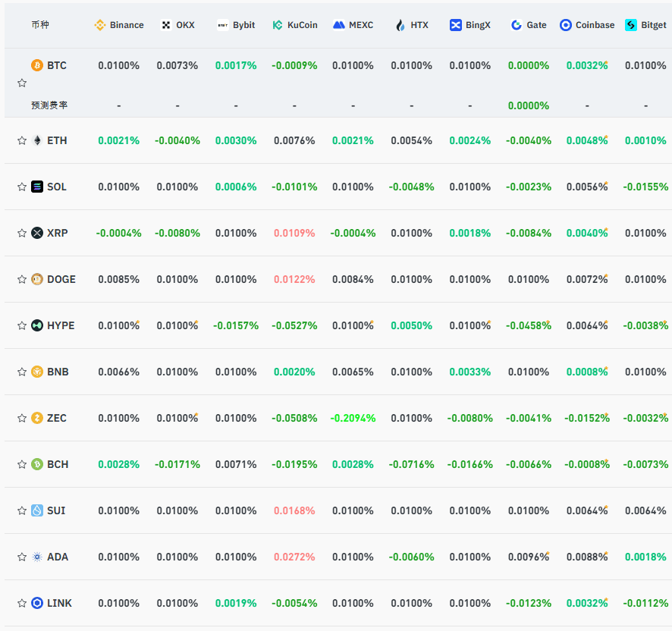Screen dimensions: 672x631
Task: Click the XRP coin icon
Action: point(37,233)
